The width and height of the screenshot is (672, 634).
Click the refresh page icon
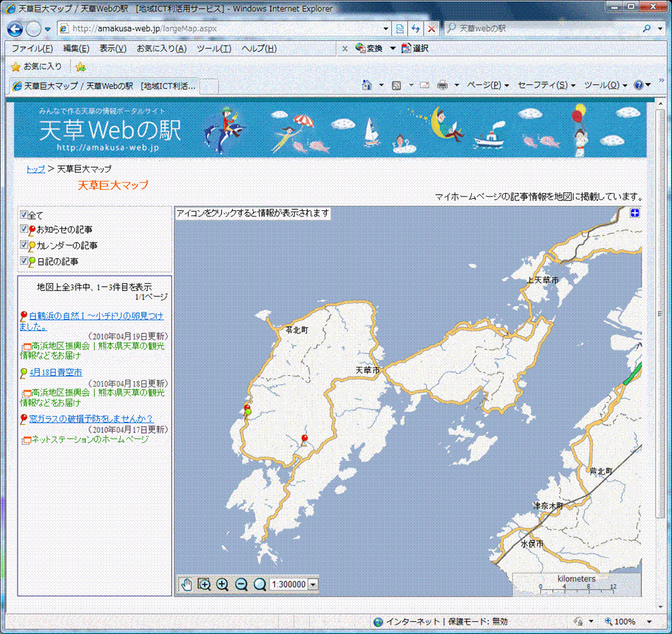click(415, 29)
